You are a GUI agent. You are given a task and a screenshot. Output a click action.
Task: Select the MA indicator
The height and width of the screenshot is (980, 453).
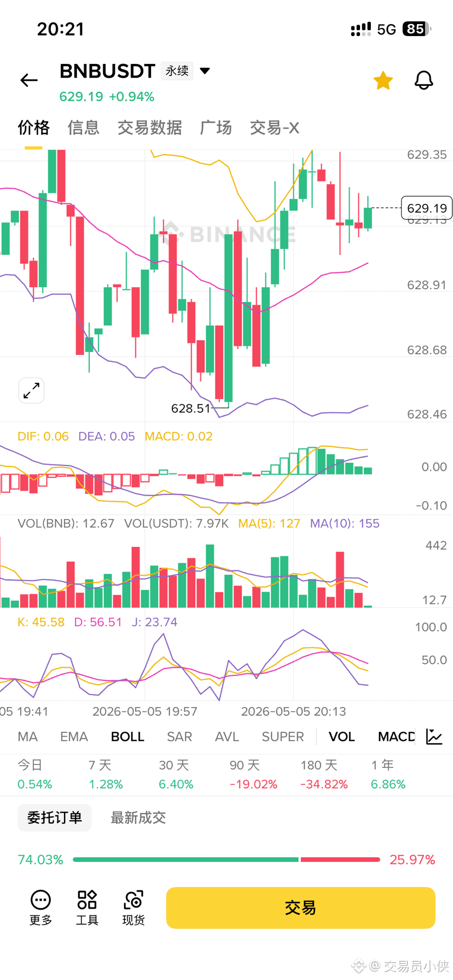point(28,737)
